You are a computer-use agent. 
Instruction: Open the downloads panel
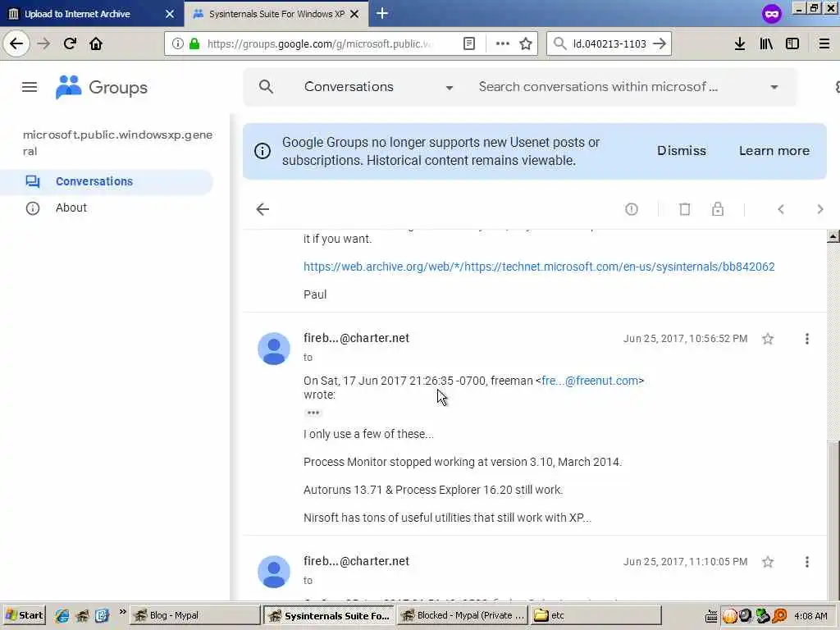(x=740, y=43)
